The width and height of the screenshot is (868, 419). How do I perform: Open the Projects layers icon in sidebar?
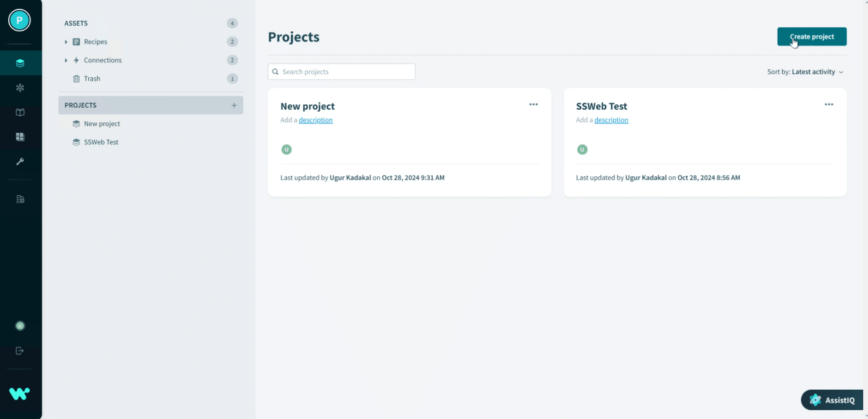click(20, 62)
